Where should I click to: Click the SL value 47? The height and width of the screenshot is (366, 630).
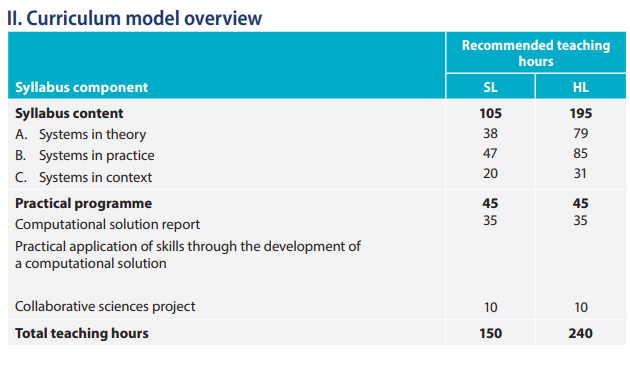coord(490,153)
